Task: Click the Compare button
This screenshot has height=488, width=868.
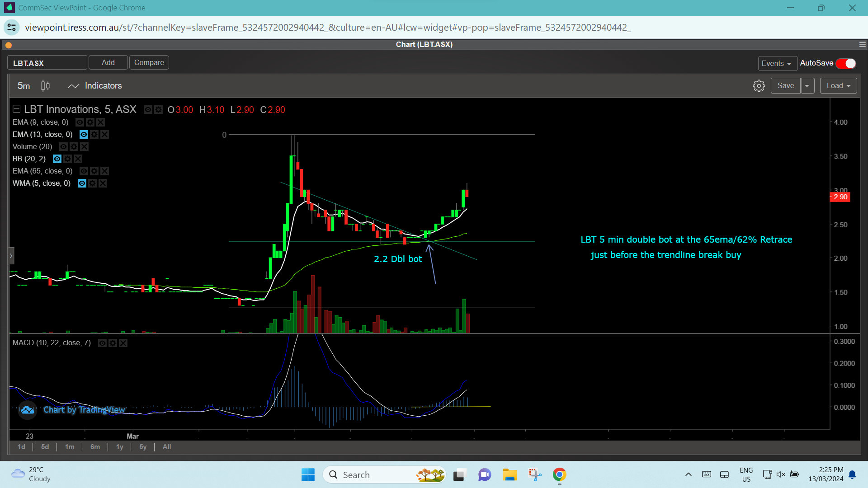Action: (x=149, y=62)
